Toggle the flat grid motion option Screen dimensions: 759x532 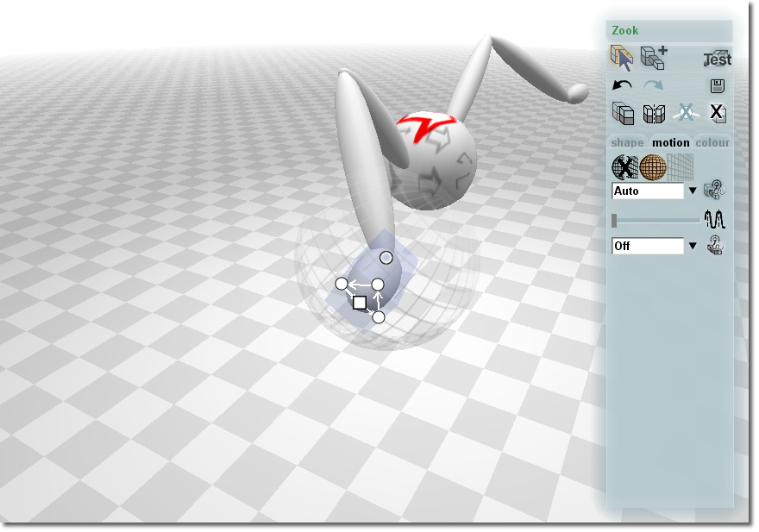[x=681, y=166]
